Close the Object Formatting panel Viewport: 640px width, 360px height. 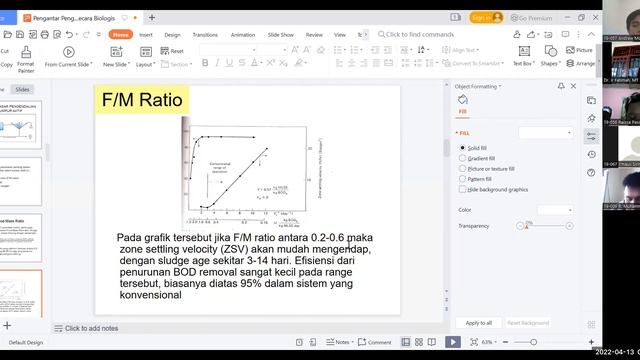point(573,86)
